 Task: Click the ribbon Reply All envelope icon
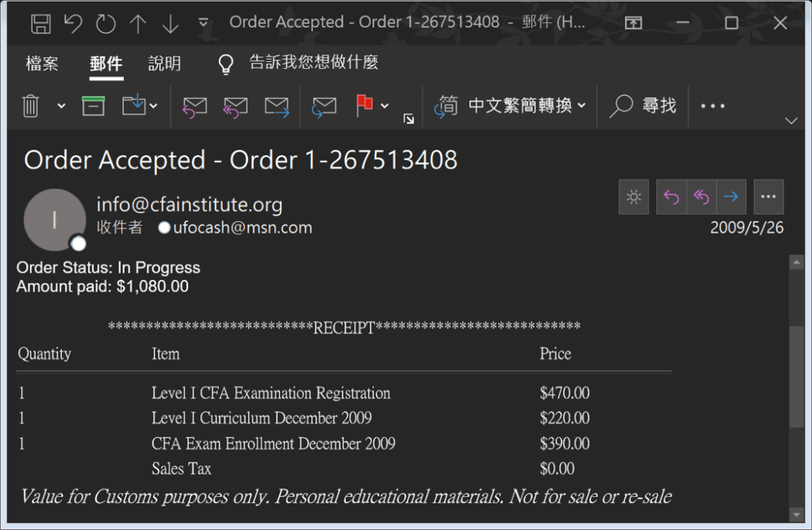point(236,106)
